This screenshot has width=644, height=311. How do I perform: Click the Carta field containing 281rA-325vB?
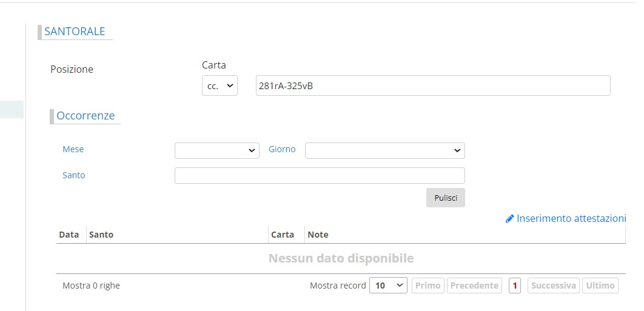(x=433, y=85)
